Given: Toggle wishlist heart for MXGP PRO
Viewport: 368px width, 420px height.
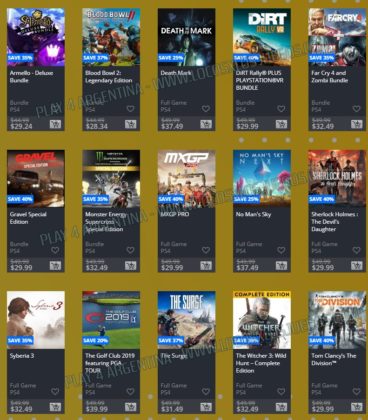Looking at the screenshot, I should [206, 250].
